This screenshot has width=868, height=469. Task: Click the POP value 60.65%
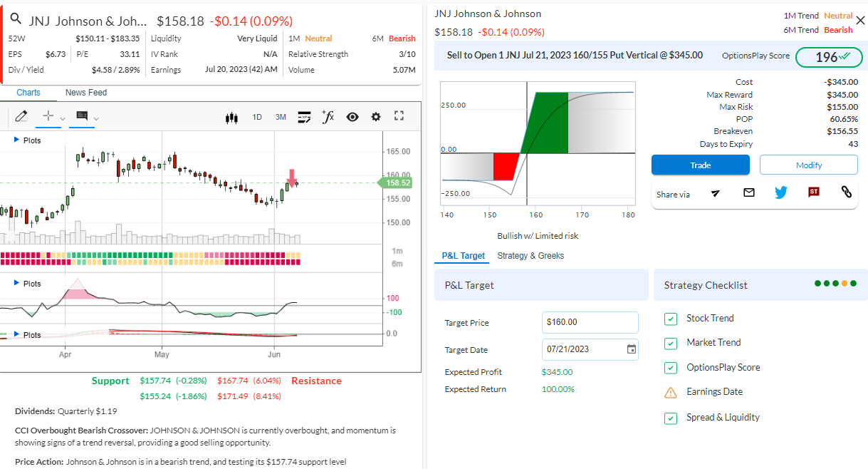coord(845,119)
